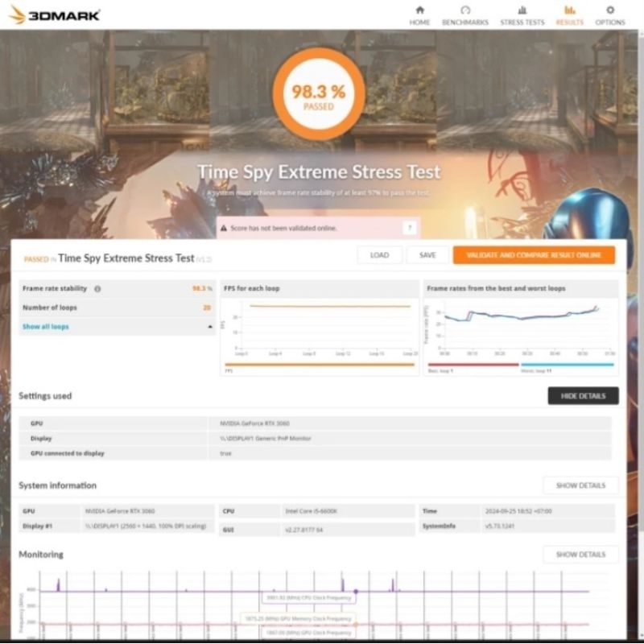The height and width of the screenshot is (644, 644).
Task: Click the GUI version value
Action: pyautogui.click(x=303, y=530)
